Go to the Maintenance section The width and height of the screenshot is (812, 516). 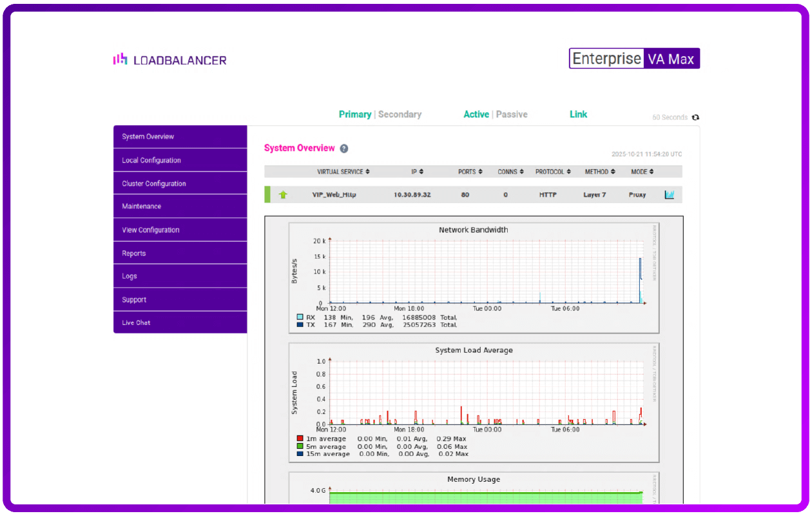[180, 206]
